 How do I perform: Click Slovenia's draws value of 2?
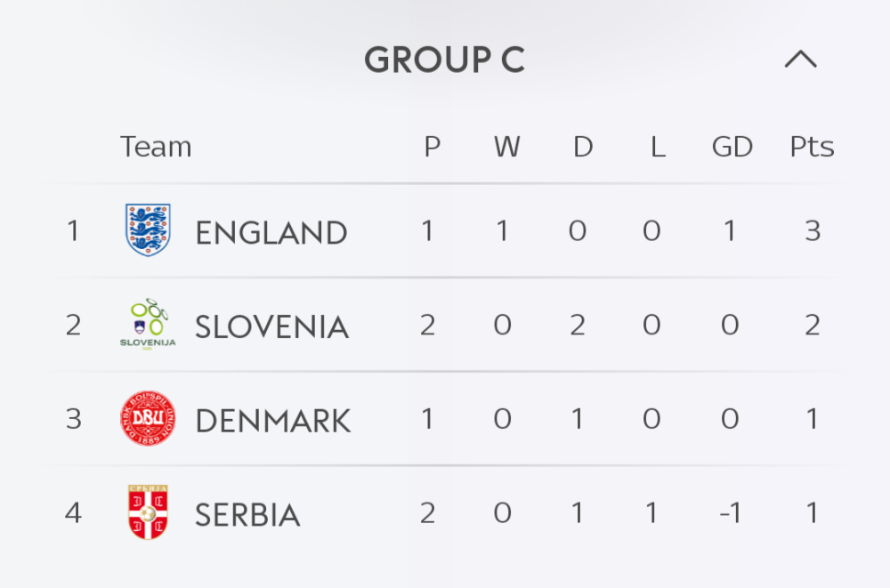point(578,326)
